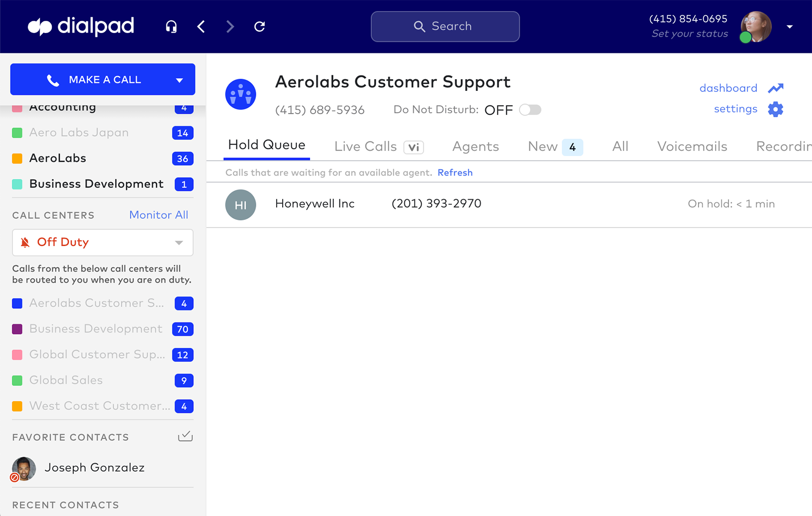
Task: Click the Aerolabs Customer Support group icon
Action: (x=241, y=94)
